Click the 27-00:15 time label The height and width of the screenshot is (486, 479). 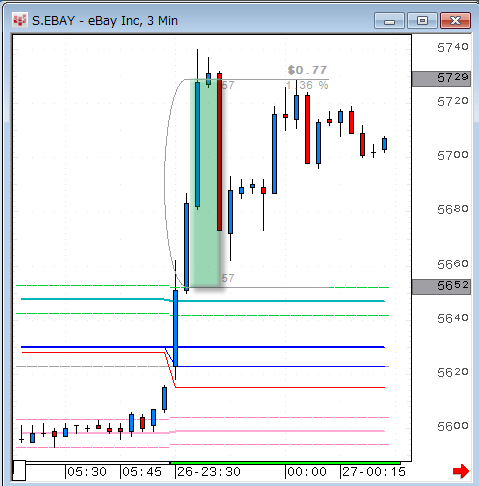coord(374,472)
